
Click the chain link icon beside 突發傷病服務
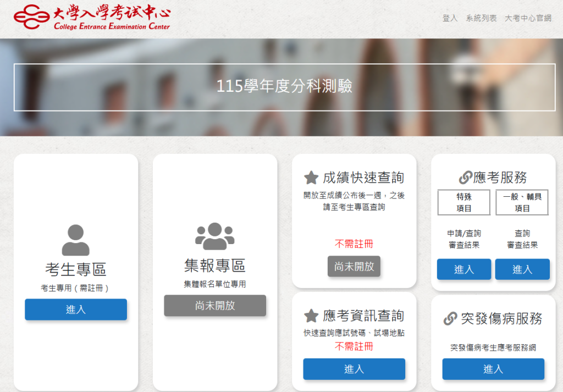point(450,318)
